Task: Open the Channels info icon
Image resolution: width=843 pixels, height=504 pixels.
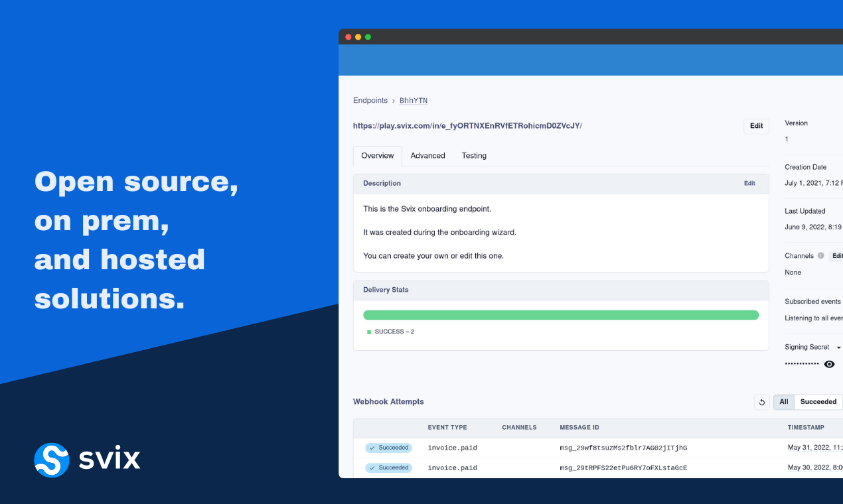Action: tap(821, 256)
